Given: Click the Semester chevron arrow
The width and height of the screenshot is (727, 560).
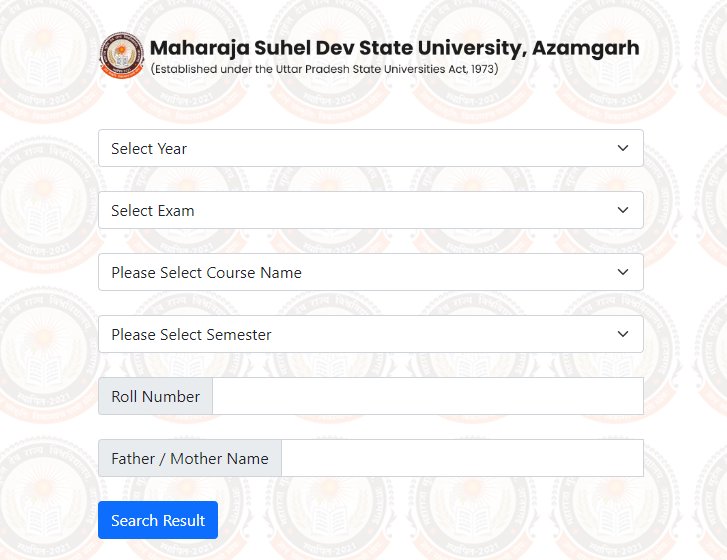Looking at the screenshot, I should [623, 334].
